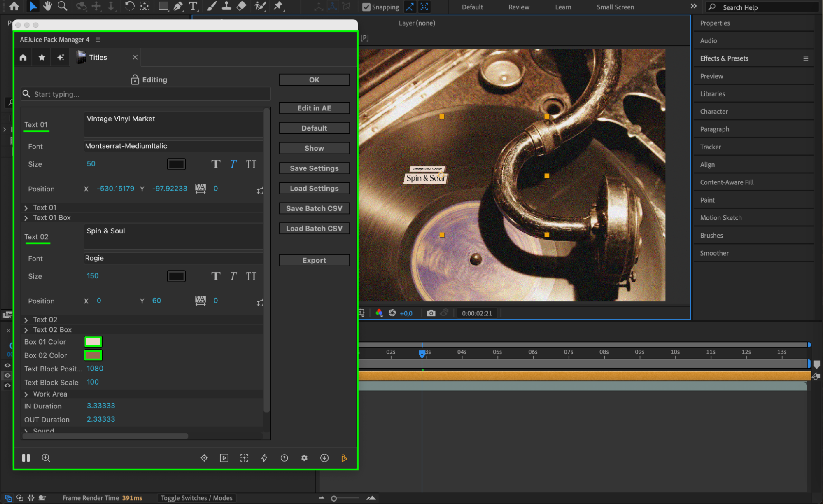
Task: Select the Hand tool in toolbar
Action: (48, 6)
